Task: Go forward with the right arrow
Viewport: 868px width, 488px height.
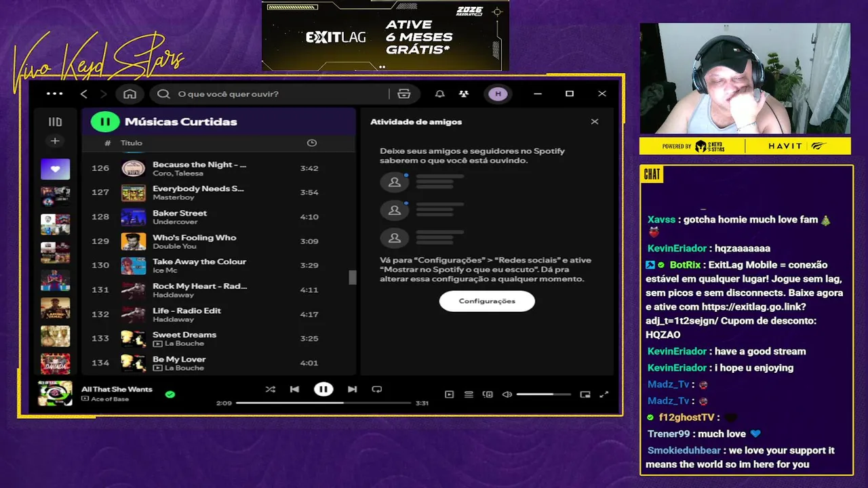Action: click(103, 94)
